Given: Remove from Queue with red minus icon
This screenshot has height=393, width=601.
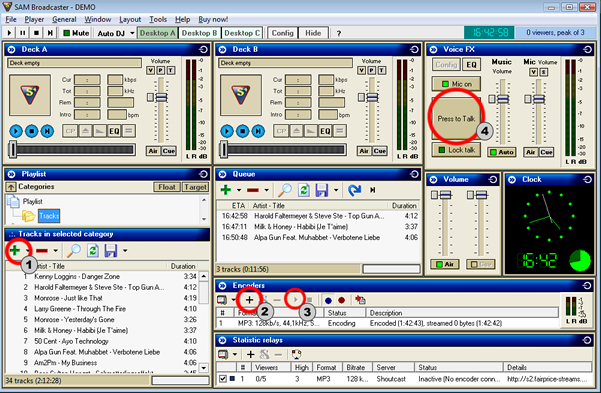Looking at the screenshot, I should tap(253, 190).
